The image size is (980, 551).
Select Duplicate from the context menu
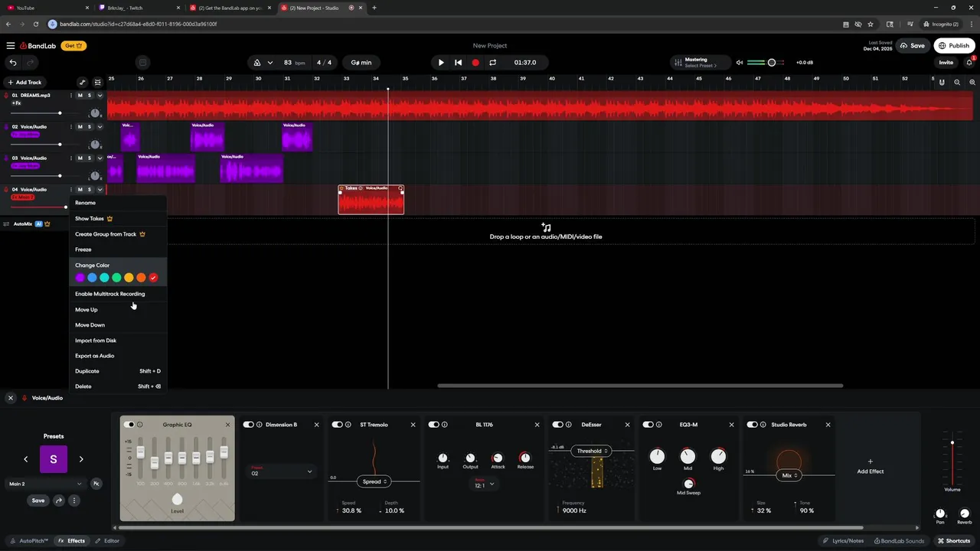pyautogui.click(x=117, y=371)
